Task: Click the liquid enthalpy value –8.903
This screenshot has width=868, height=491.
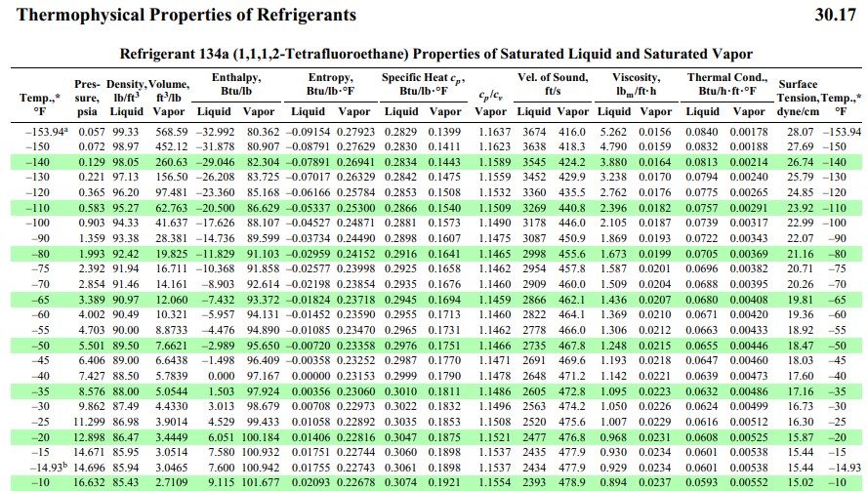Action: click(218, 284)
